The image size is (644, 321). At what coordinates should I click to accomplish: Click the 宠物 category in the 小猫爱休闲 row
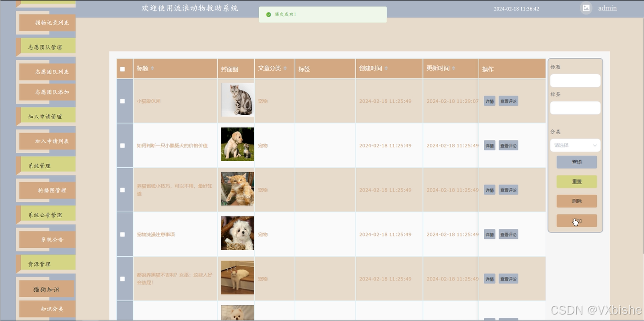pyautogui.click(x=263, y=101)
